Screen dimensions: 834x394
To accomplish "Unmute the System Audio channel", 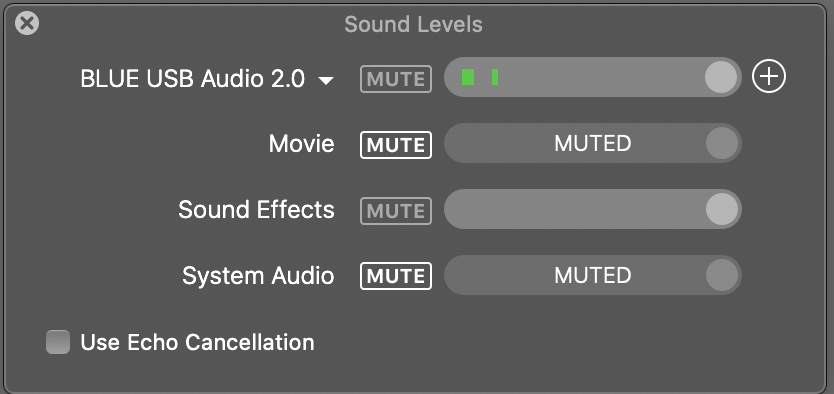I will point(396,276).
